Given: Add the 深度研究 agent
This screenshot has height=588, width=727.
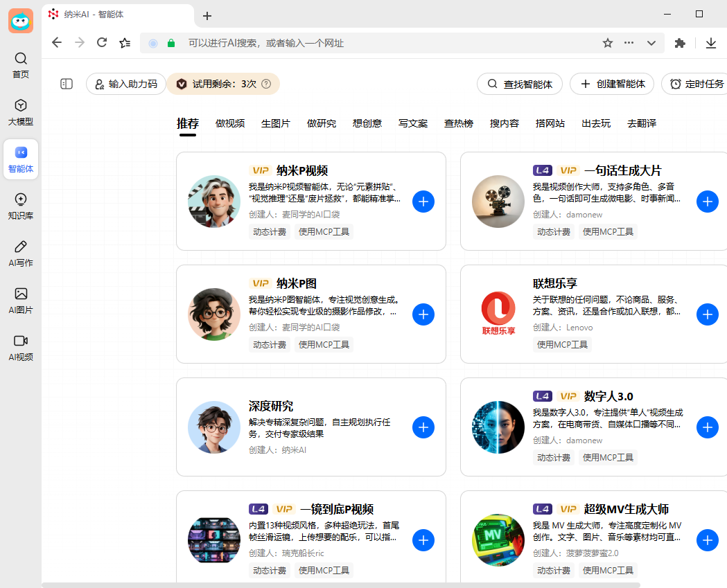Looking at the screenshot, I should 423,427.
